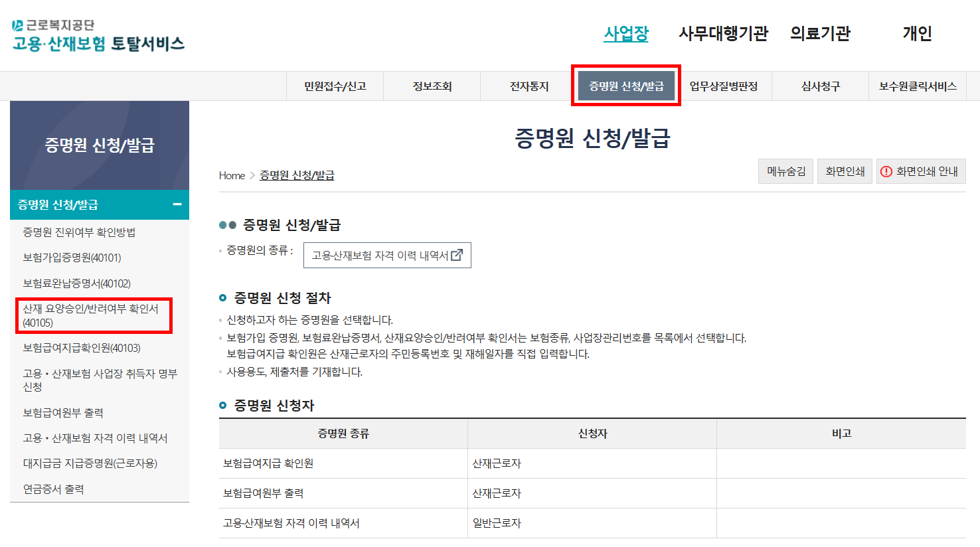Open 증명원 진위여부 확인방법 in sidebar
980x547 pixels.
point(79,232)
